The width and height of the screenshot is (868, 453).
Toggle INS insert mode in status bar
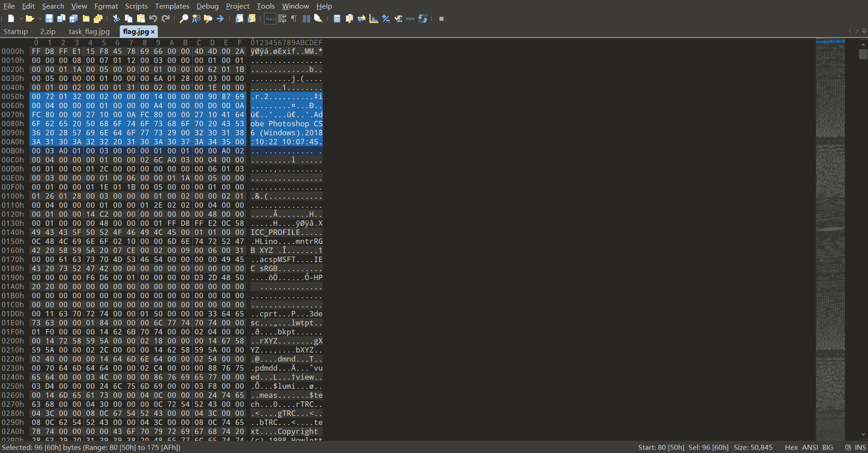point(860,447)
